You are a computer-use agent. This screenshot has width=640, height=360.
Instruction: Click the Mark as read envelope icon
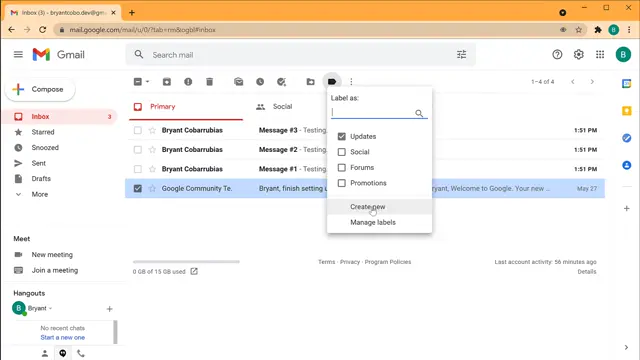[x=239, y=82]
